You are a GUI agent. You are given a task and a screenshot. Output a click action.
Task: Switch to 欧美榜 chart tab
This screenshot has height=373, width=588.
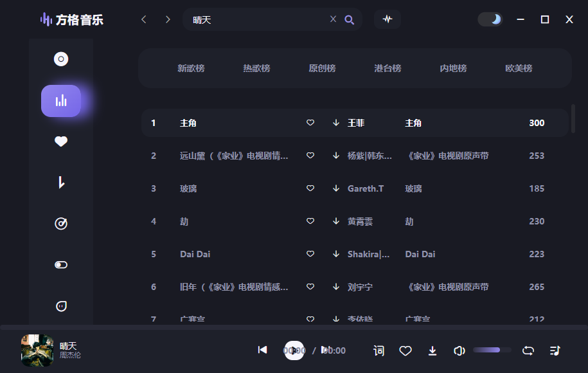coord(519,68)
